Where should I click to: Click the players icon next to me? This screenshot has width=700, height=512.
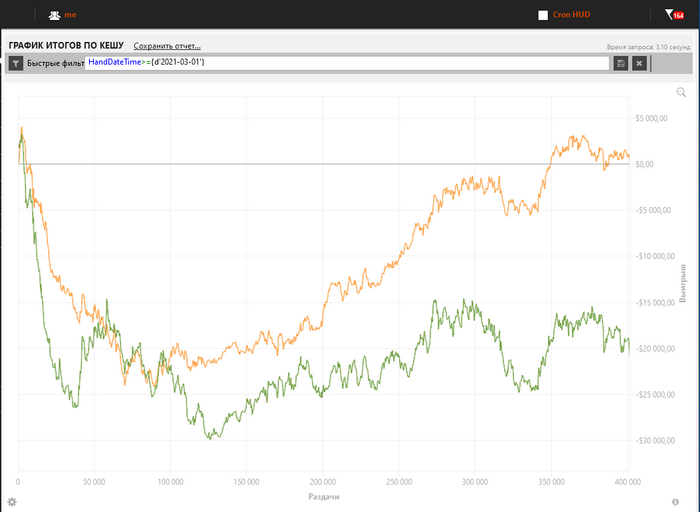(54, 15)
